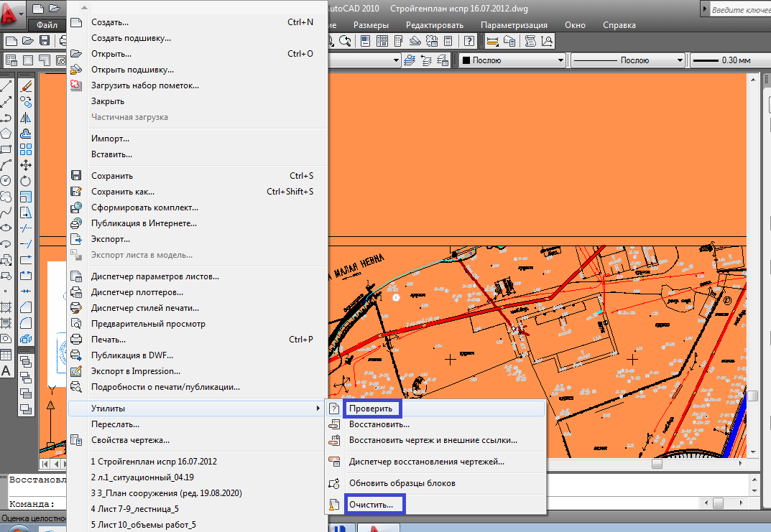The image size is (771, 532).
Task: Click Очистить... in the utilities submenu
Action: pyautogui.click(x=371, y=505)
